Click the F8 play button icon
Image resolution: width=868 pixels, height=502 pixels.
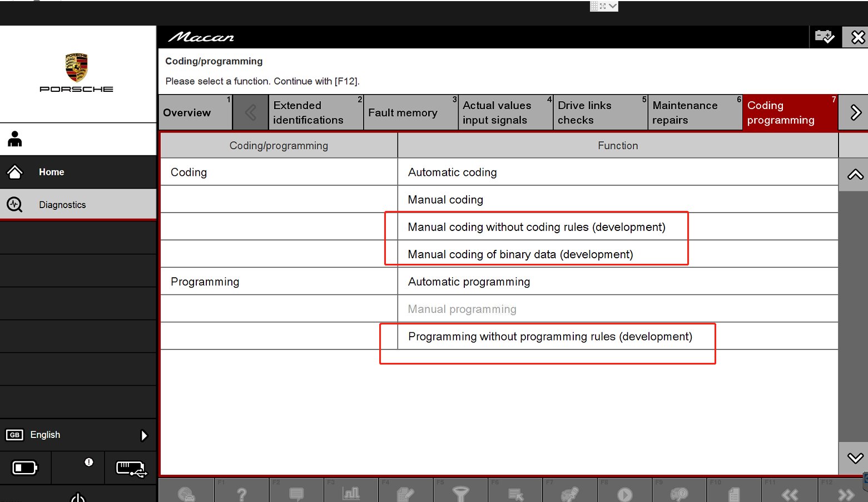(625, 495)
